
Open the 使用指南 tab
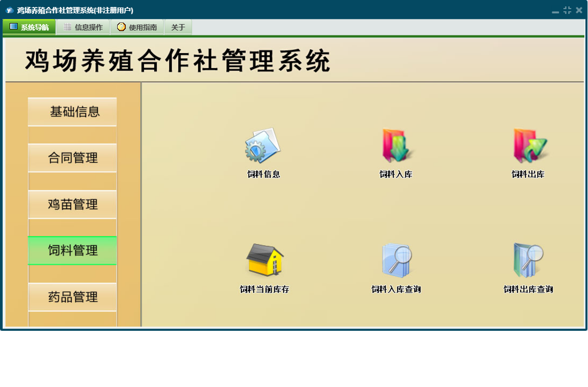pyautogui.click(x=138, y=27)
